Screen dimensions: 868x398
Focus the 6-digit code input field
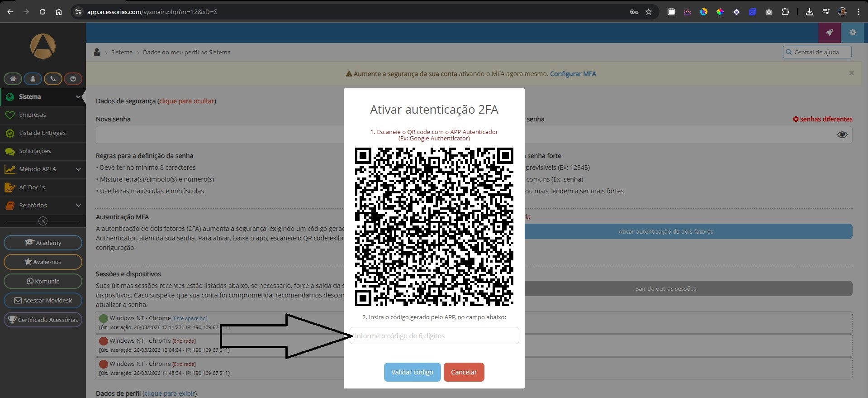tap(434, 336)
